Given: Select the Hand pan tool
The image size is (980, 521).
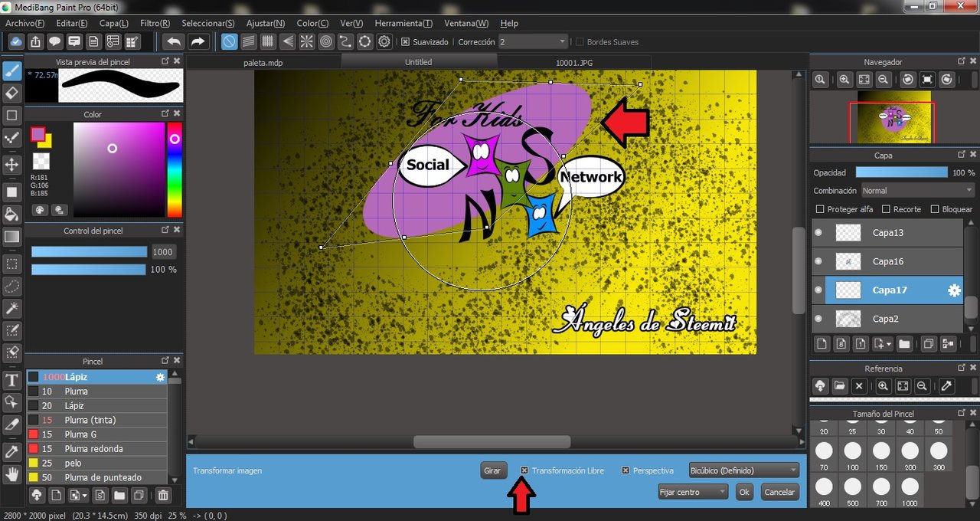Looking at the screenshot, I should [x=12, y=474].
